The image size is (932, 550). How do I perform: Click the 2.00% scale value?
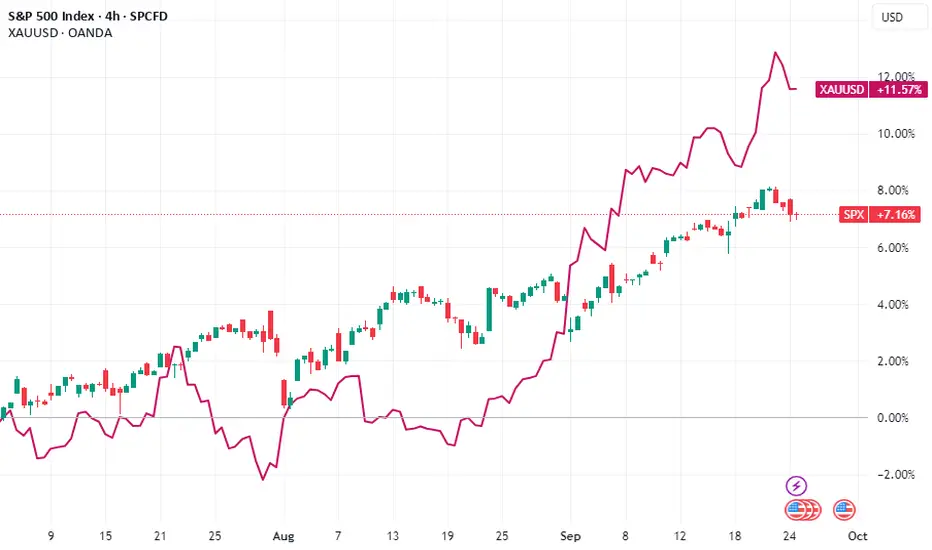[893, 361]
